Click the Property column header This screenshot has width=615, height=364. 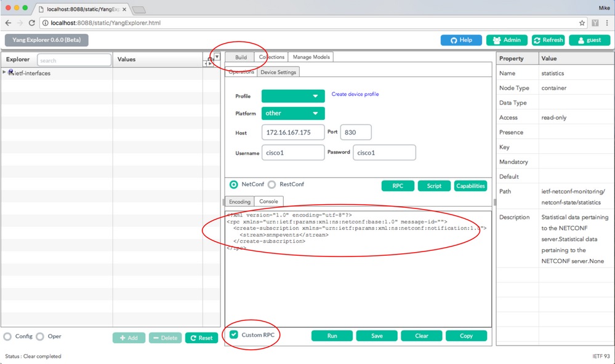[x=518, y=58]
